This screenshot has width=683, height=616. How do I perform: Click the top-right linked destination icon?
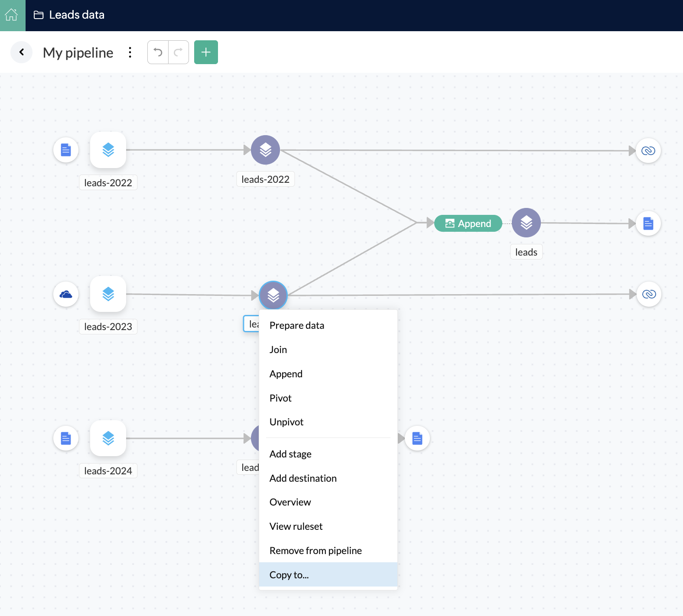[x=648, y=151]
